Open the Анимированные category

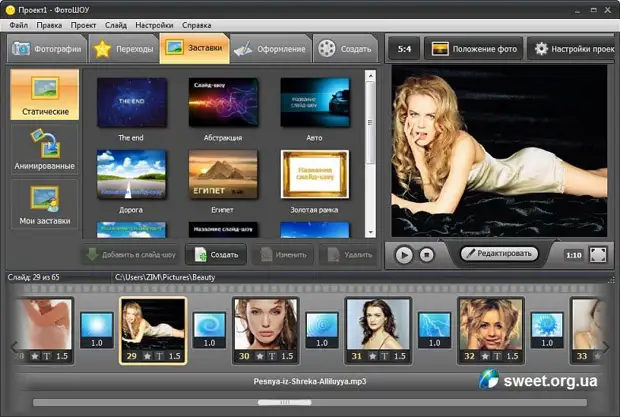(x=43, y=151)
